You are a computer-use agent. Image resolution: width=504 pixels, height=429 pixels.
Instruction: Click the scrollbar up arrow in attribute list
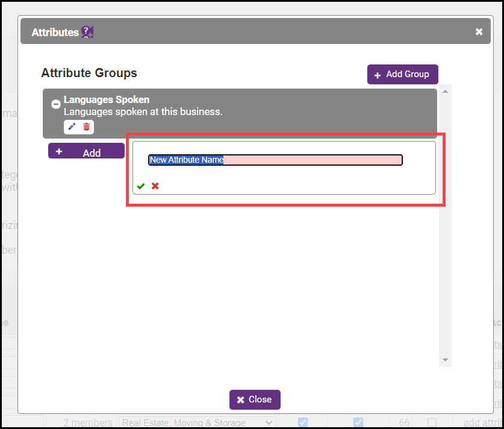point(445,92)
